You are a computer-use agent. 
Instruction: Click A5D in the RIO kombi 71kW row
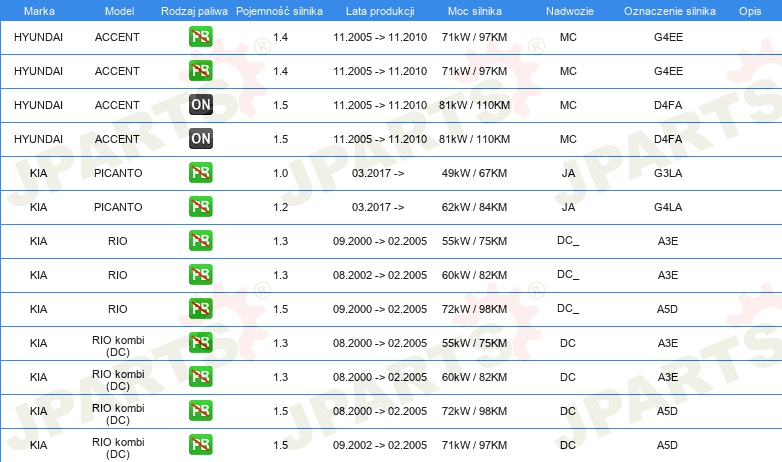(667, 445)
